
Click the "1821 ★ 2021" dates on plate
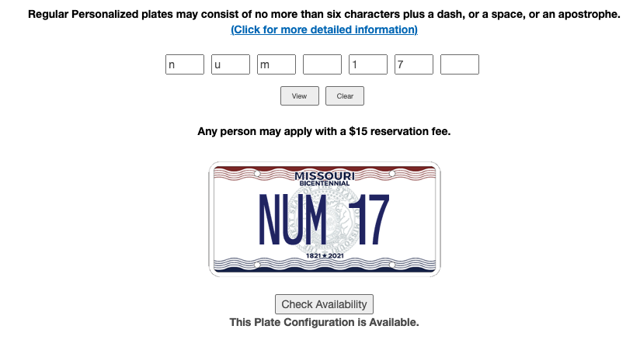point(325,255)
